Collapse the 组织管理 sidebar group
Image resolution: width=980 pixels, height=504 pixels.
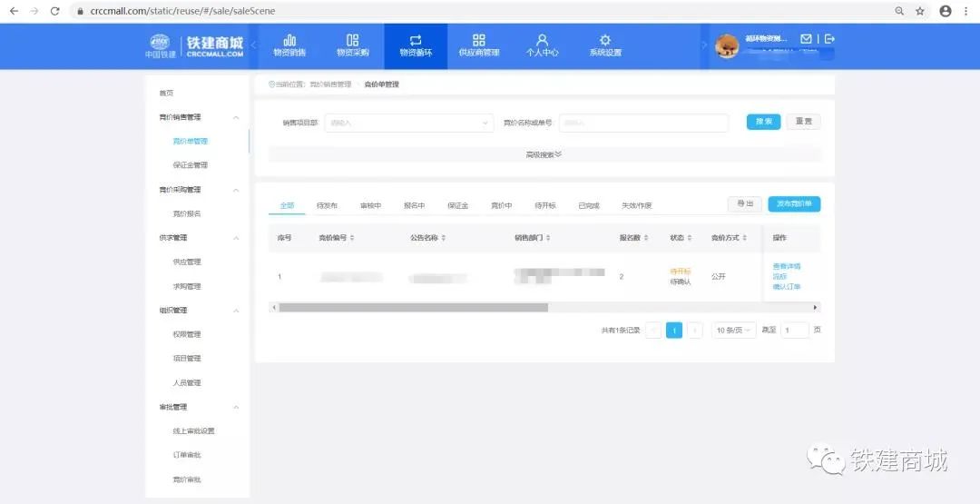click(236, 311)
